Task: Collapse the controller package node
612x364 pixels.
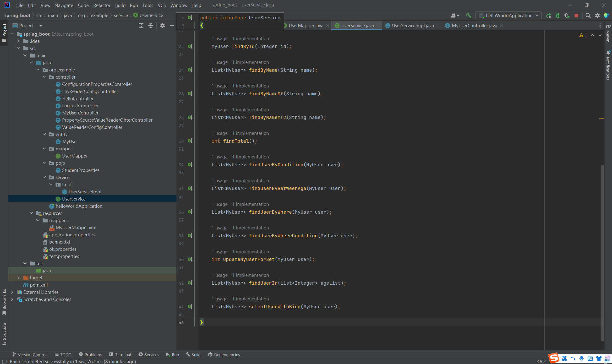Action: click(x=44, y=77)
